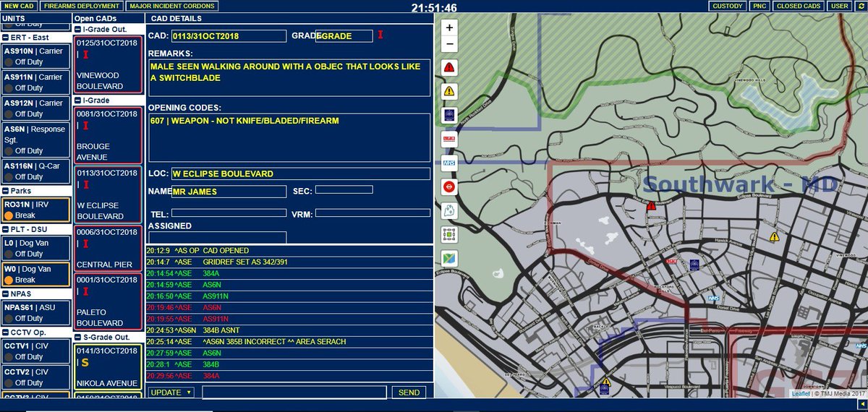The height and width of the screenshot is (412, 868).
Task: Click the area boundaries map tool icon
Action: pos(450,210)
